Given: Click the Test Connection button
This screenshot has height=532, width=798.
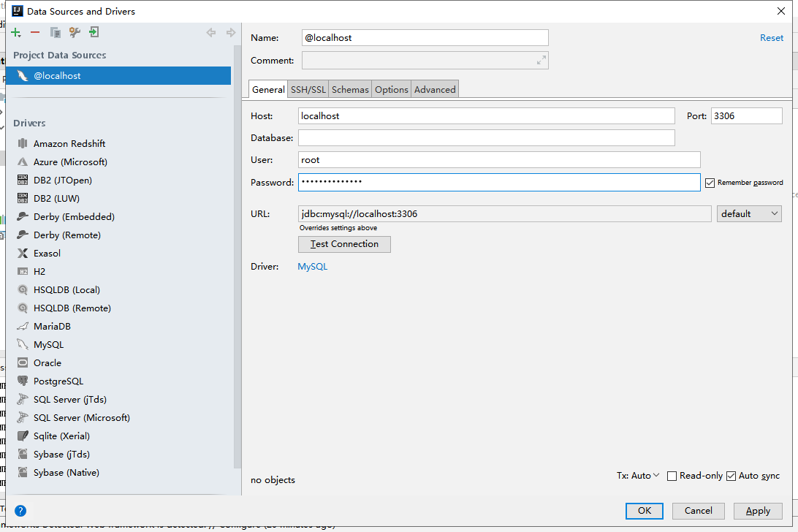Looking at the screenshot, I should pyautogui.click(x=344, y=244).
